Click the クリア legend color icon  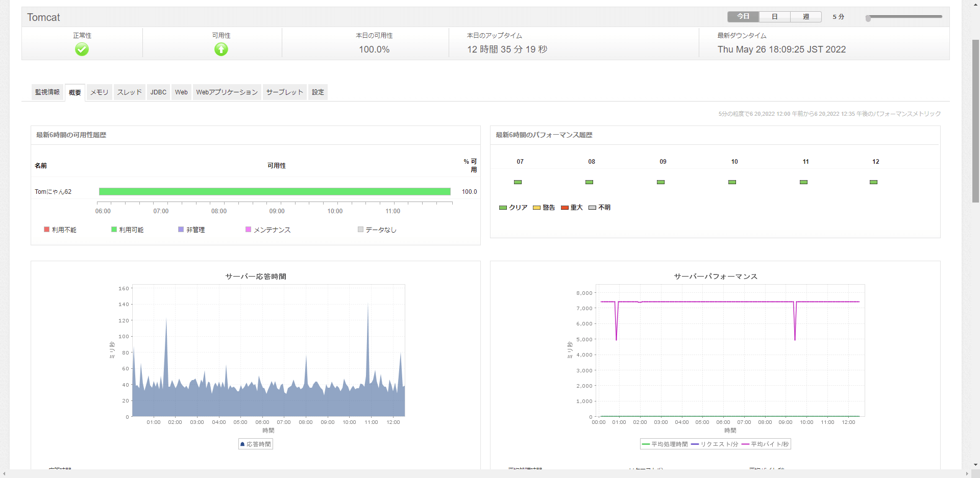point(503,208)
